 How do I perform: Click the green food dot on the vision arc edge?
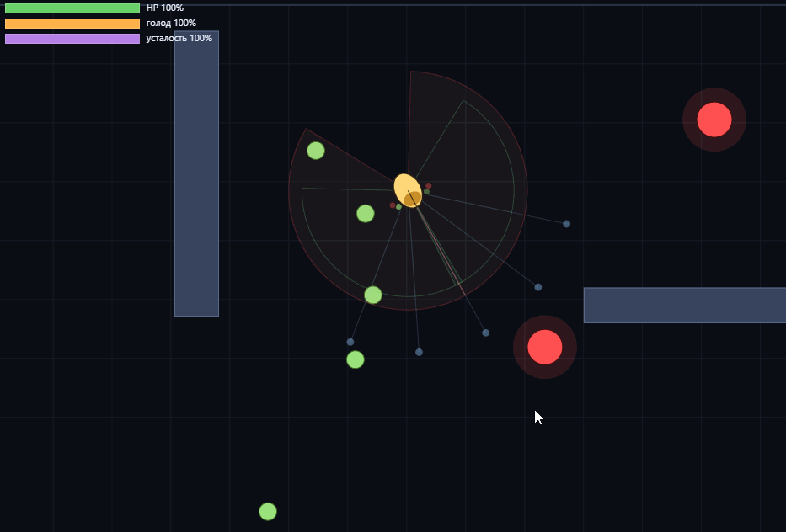click(373, 295)
